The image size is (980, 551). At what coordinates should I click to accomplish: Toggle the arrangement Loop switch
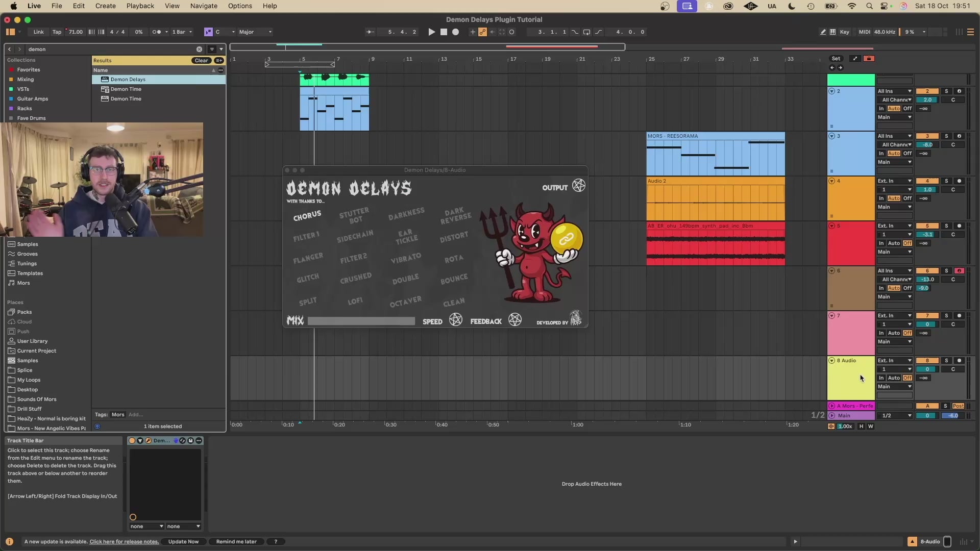point(586,32)
